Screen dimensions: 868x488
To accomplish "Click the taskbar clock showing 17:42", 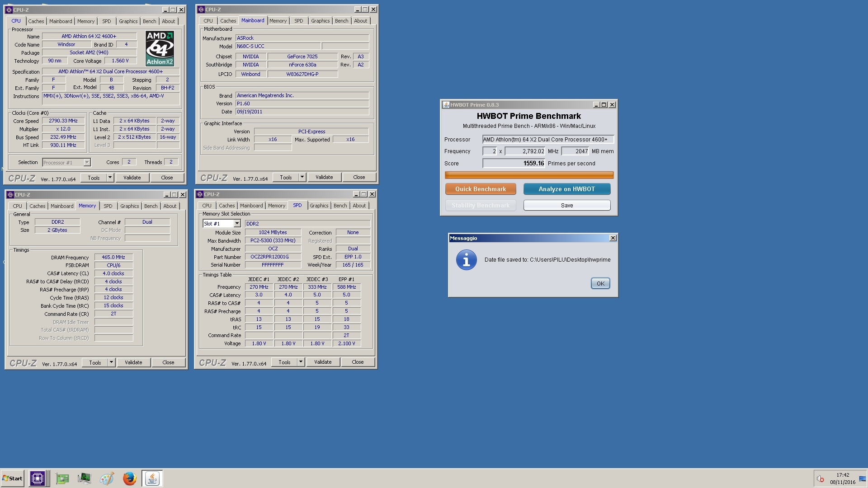I will click(843, 475).
